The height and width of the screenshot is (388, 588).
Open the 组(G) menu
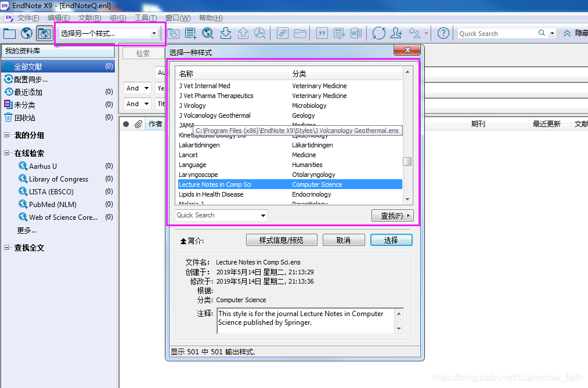tap(118, 18)
